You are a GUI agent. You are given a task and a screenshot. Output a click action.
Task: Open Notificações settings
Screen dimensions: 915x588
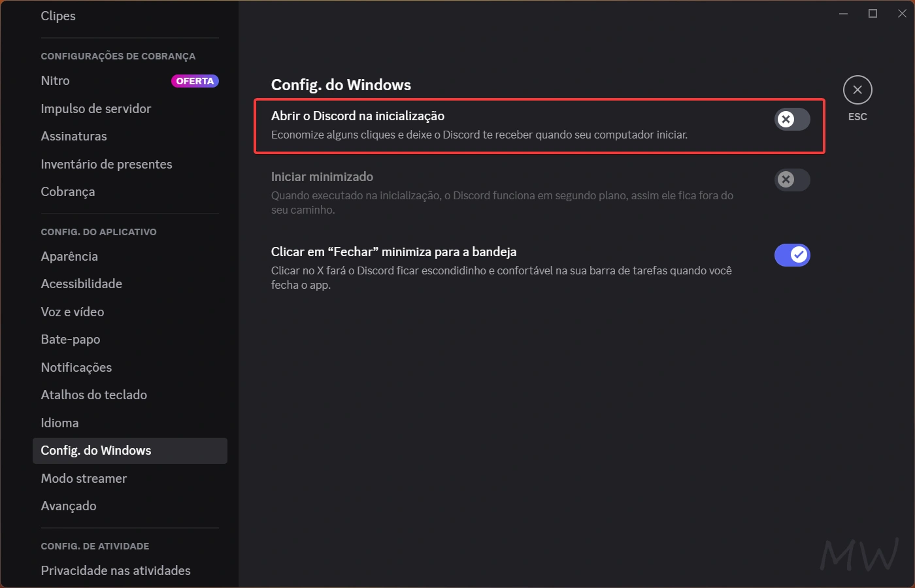click(76, 367)
